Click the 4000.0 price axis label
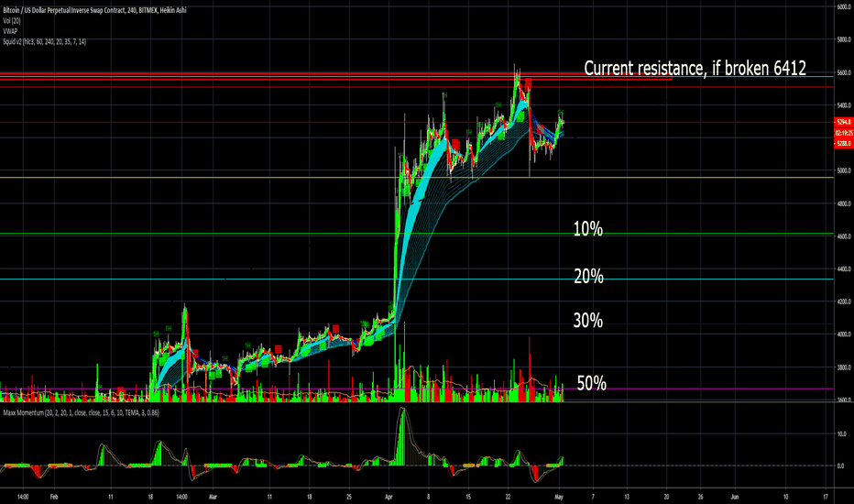Screen dimensions: 854x504 click(x=844, y=334)
